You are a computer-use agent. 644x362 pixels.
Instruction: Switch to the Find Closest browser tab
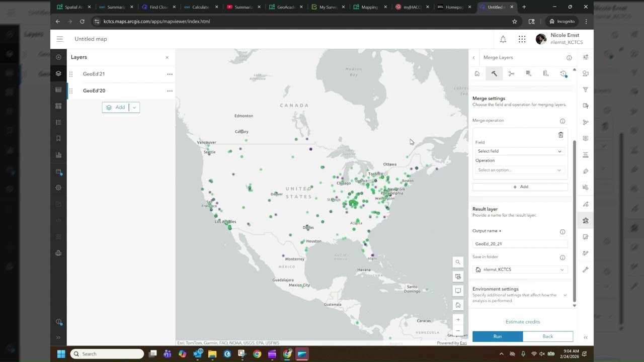pos(158,7)
